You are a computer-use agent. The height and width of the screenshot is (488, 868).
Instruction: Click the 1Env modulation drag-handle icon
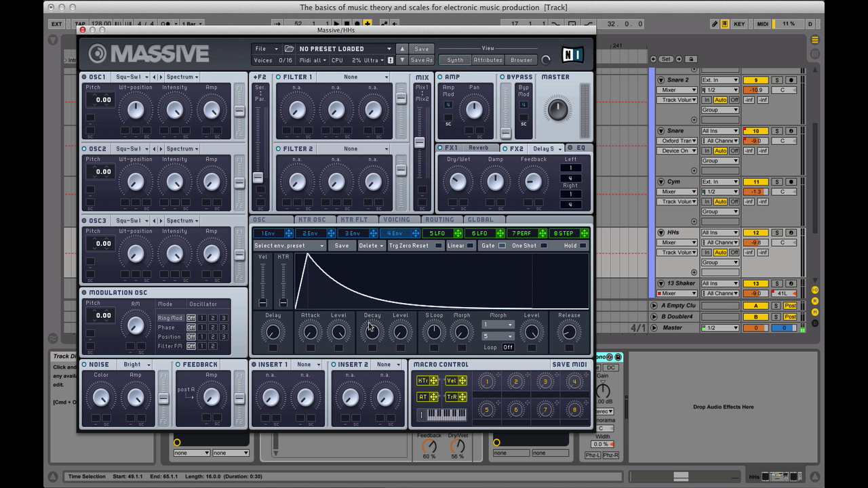(289, 233)
